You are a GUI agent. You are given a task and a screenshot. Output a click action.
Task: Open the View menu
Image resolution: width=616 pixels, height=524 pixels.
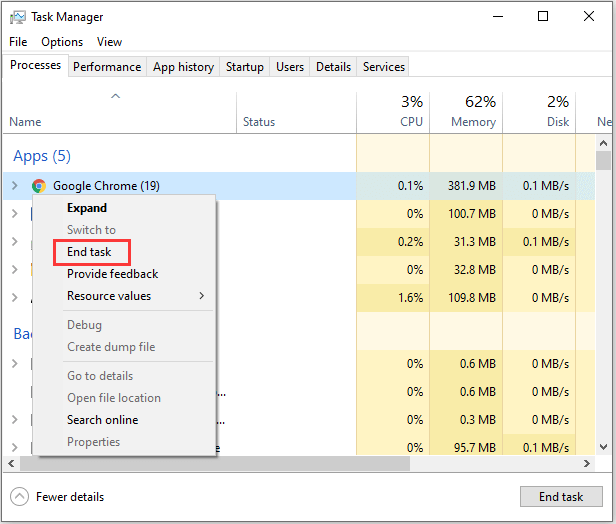(x=109, y=42)
